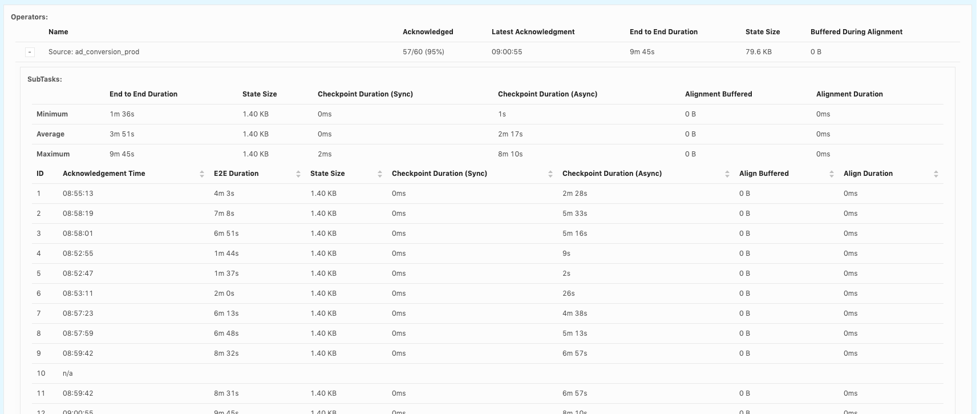Select subtask row with ID 10 showing n/a
Viewport: 980px width, 414px height.
click(67, 373)
